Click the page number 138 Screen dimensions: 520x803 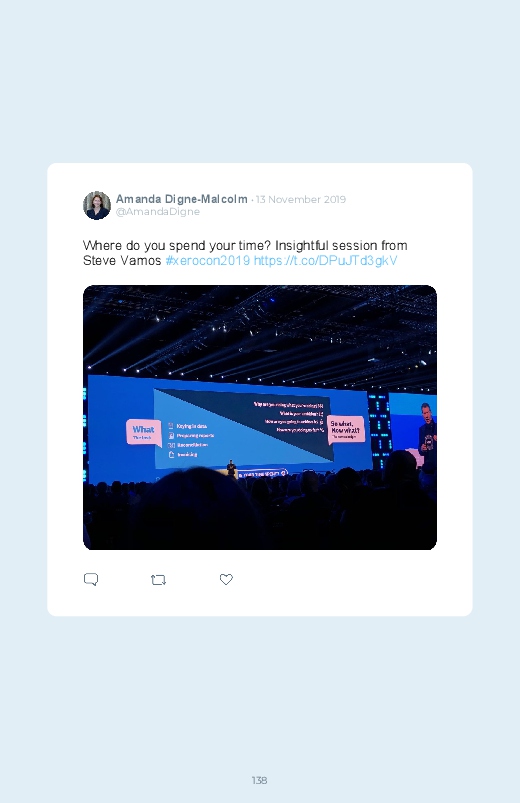[x=259, y=780]
